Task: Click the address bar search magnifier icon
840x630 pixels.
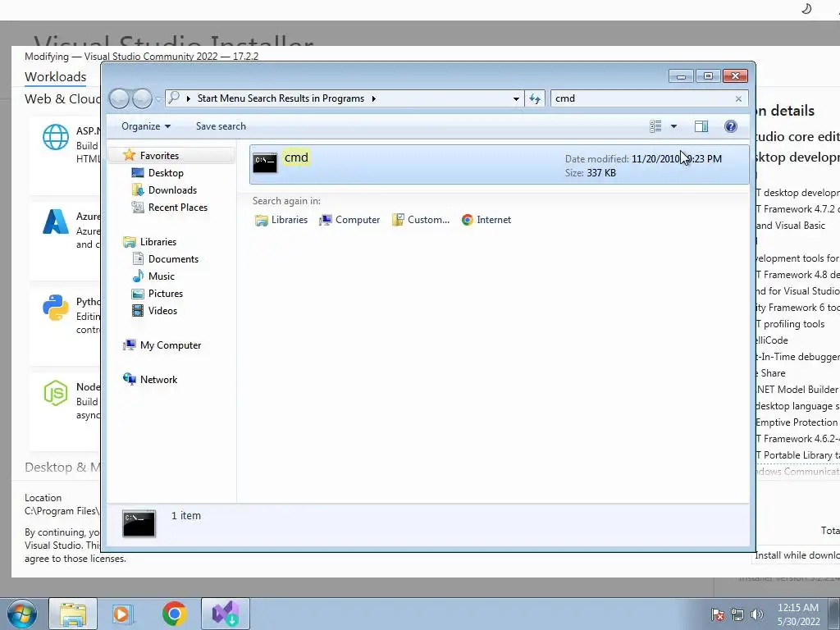Action: (174, 98)
